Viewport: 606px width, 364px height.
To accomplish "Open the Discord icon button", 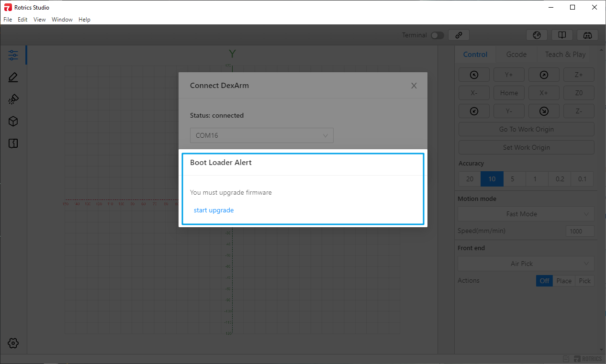I will [588, 35].
